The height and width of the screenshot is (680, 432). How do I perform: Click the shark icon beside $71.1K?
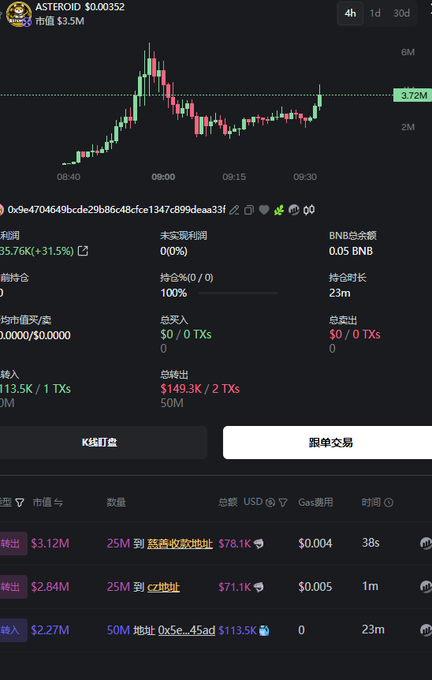tap(259, 587)
